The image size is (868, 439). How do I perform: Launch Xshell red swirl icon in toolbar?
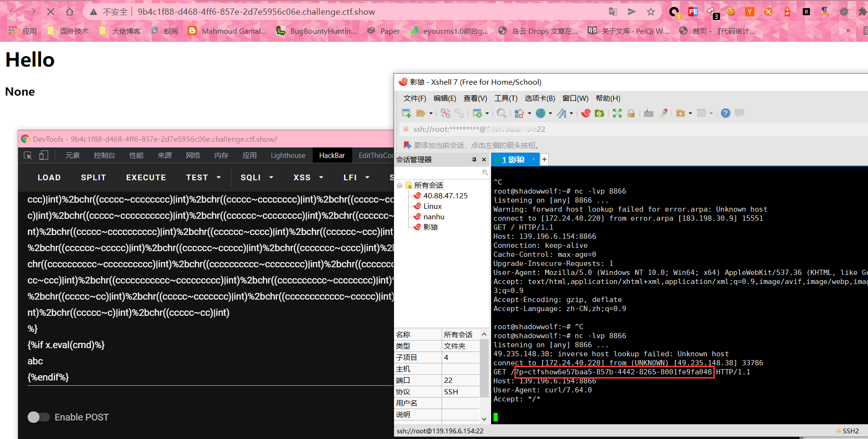(586, 113)
